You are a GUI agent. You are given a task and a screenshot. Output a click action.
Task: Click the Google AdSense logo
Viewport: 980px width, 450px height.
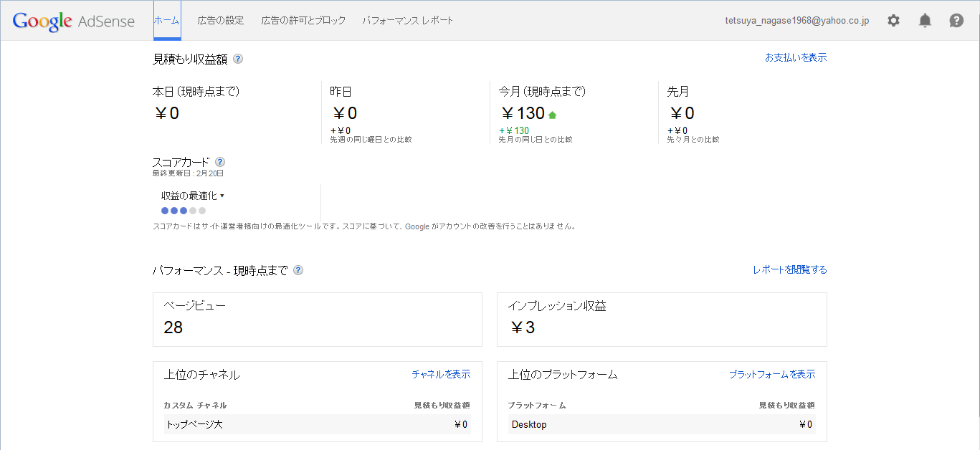[74, 21]
